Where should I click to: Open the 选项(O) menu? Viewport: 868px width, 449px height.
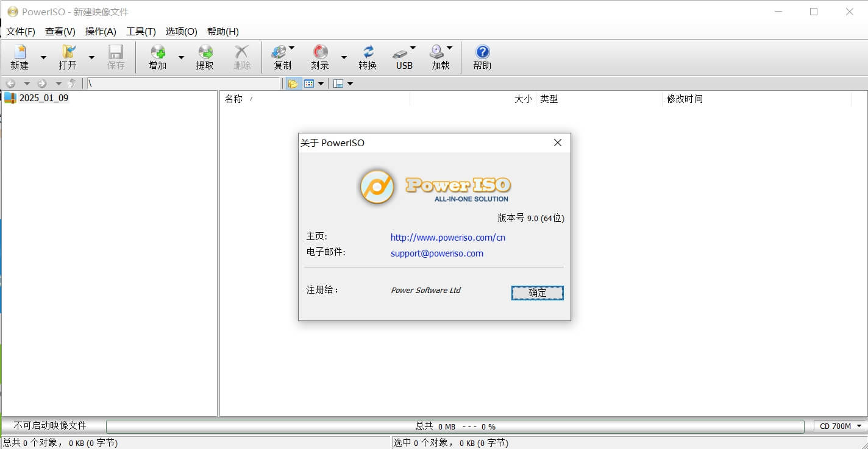tap(182, 31)
